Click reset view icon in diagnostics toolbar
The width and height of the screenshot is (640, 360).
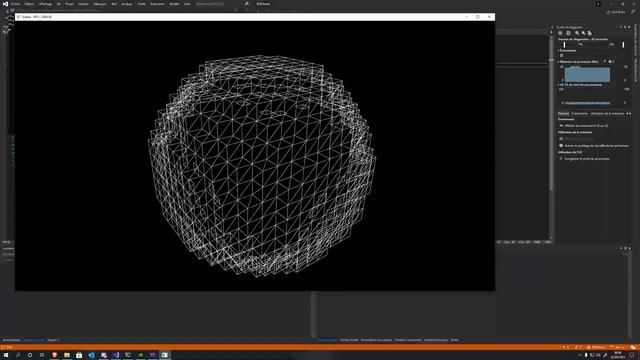pyautogui.click(x=590, y=33)
